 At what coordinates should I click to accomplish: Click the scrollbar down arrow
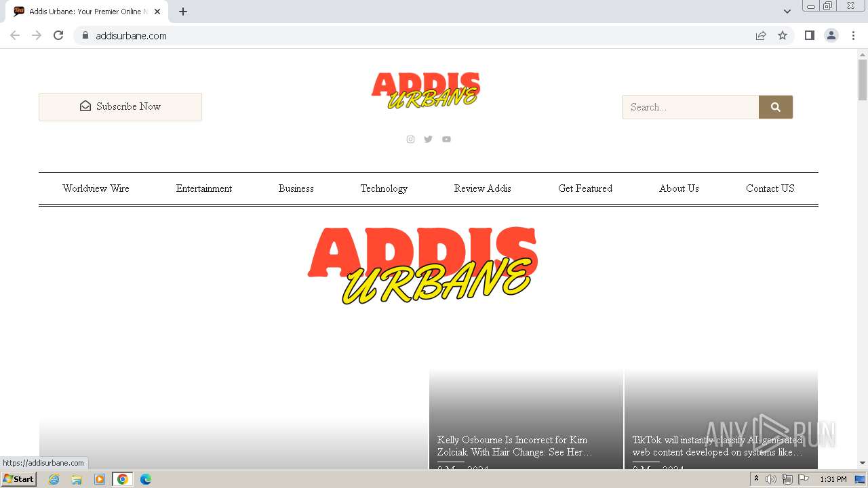[863, 463]
